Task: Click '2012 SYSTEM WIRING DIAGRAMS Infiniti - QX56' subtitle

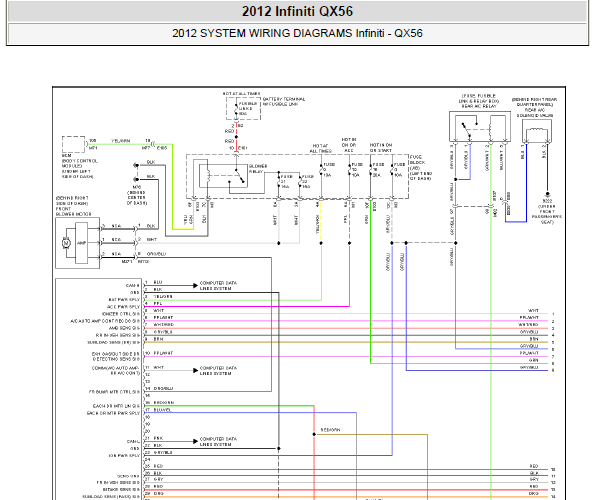Action: click(x=297, y=33)
